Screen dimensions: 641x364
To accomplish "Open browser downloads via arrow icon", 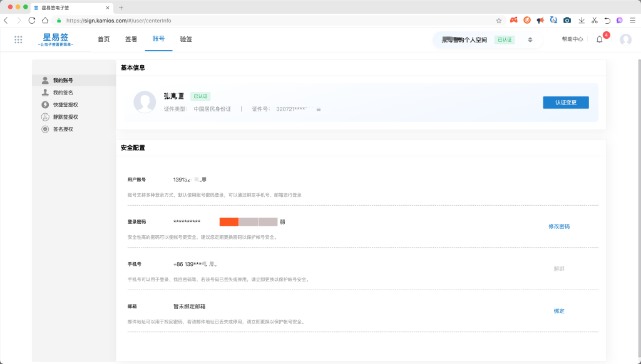I will [x=582, y=21].
